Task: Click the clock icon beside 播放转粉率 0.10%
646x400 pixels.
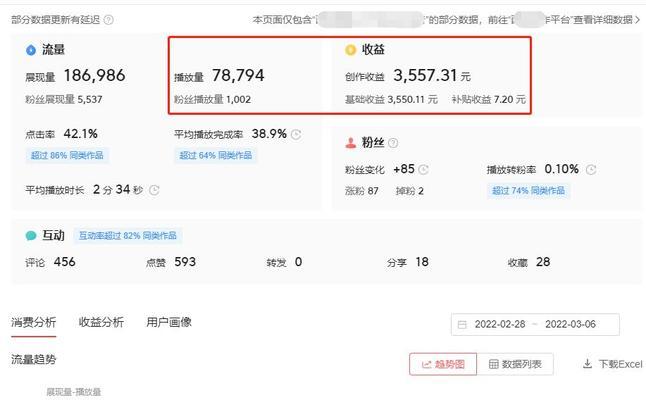Action: click(x=591, y=169)
